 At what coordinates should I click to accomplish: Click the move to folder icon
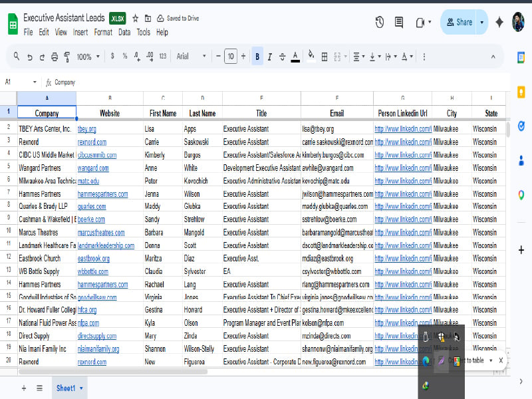148,19
